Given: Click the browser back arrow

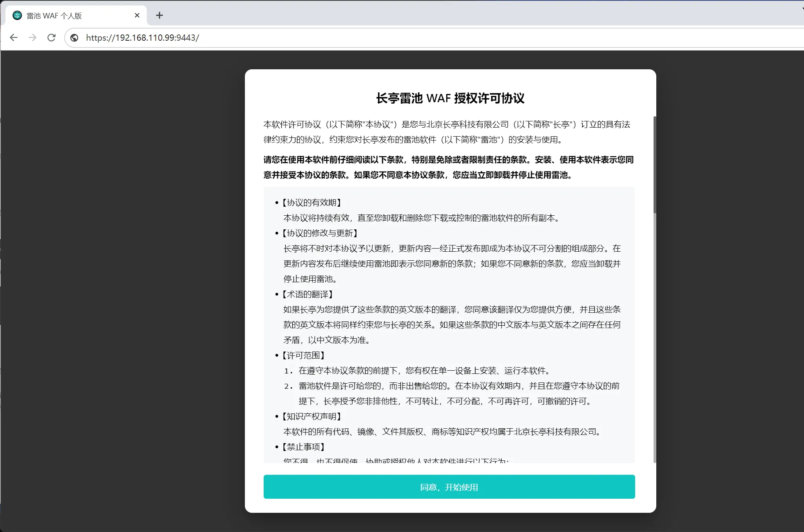Looking at the screenshot, I should click(x=14, y=38).
